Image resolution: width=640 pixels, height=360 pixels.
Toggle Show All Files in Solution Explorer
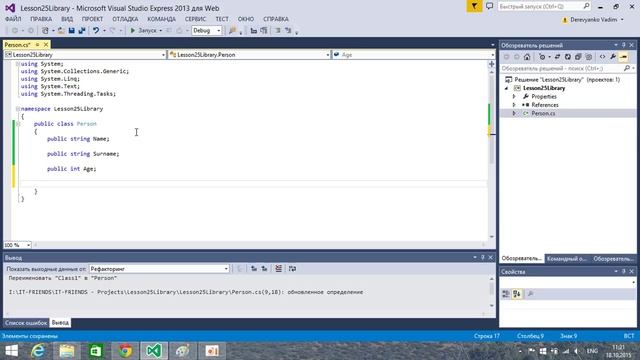click(589, 57)
